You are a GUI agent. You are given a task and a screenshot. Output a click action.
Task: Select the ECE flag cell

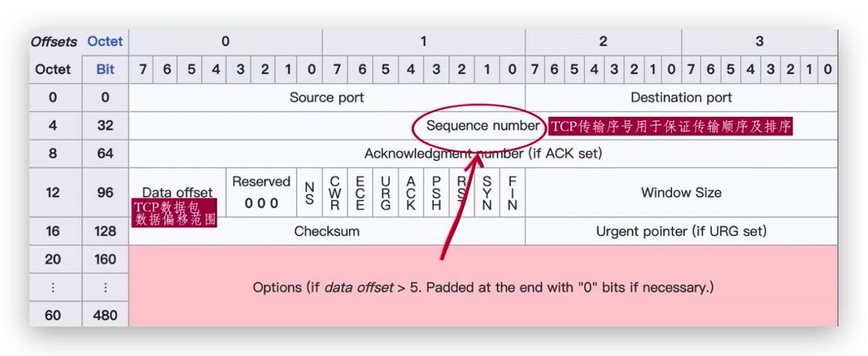(360, 193)
